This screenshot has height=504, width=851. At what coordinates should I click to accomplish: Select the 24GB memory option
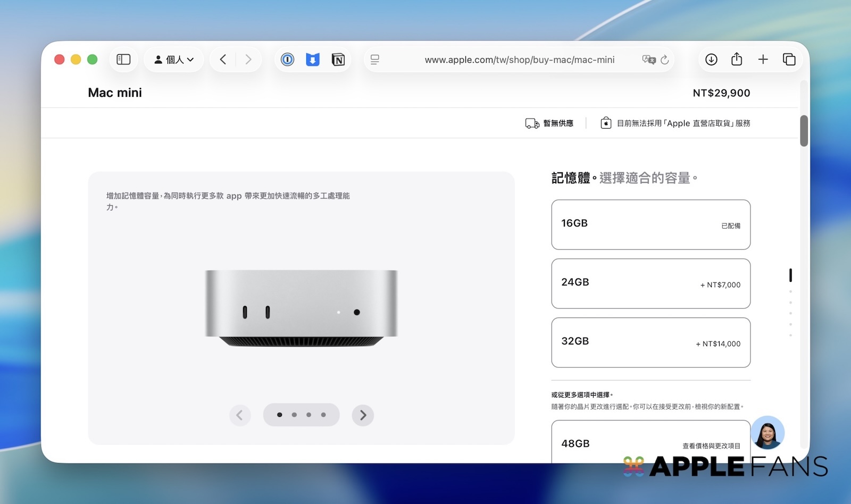651,283
